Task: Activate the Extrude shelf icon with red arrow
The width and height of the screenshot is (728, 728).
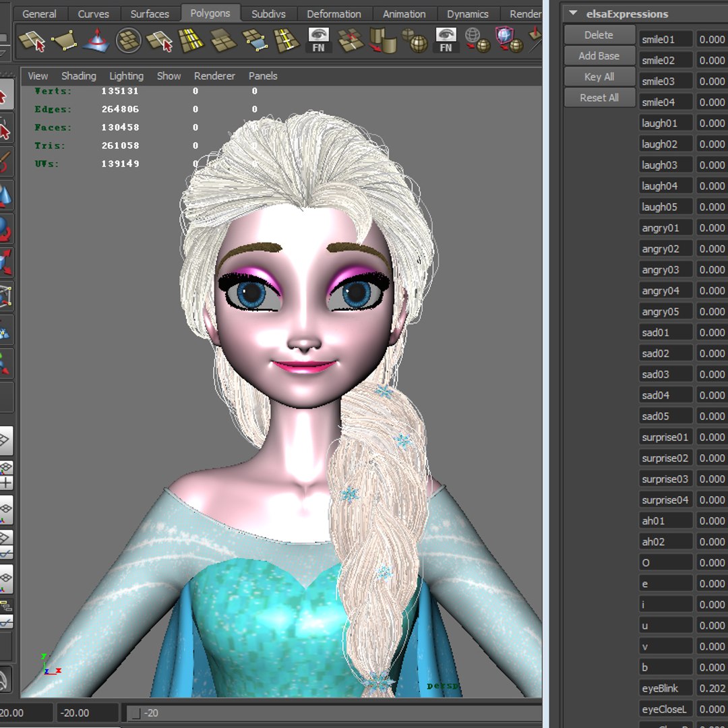Action: 96,40
